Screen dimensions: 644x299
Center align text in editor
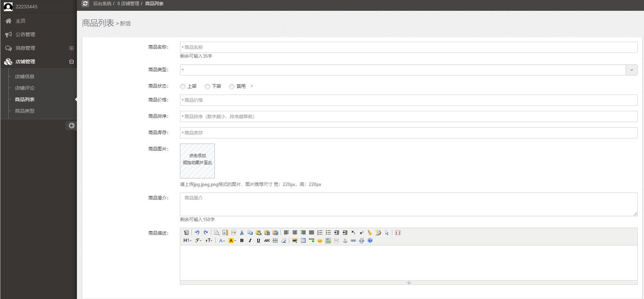point(294,233)
